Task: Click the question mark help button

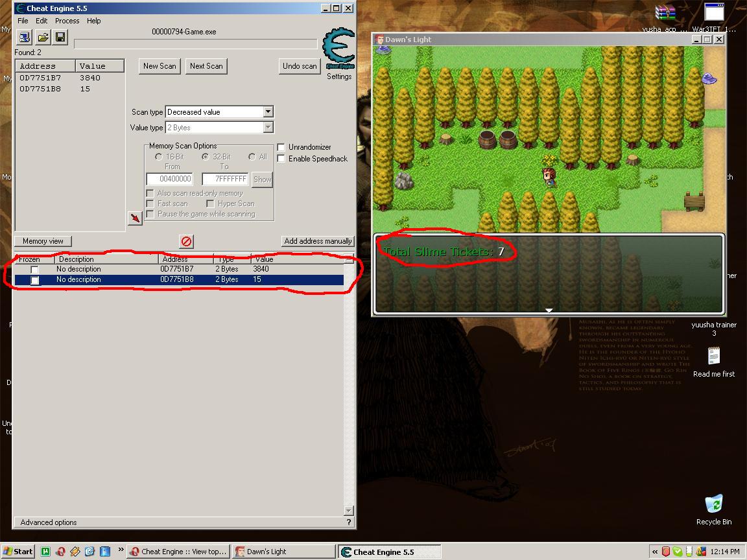Action: pyautogui.click(x=349, y=522)
